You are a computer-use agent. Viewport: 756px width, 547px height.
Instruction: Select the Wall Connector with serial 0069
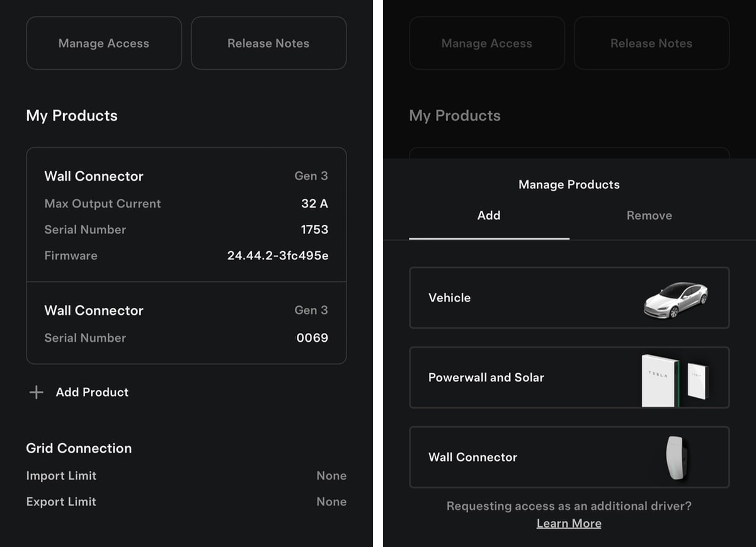186,323
